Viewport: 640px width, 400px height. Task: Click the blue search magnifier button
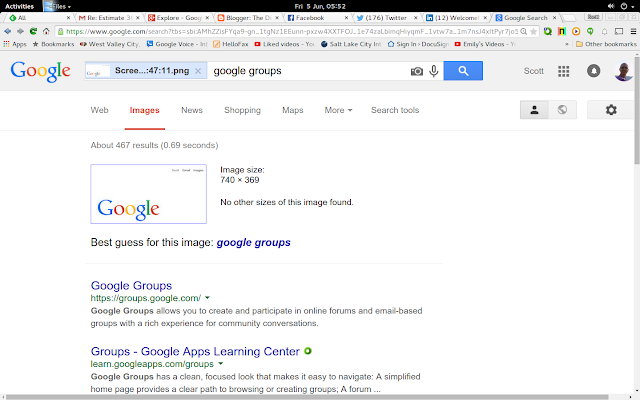463,71
